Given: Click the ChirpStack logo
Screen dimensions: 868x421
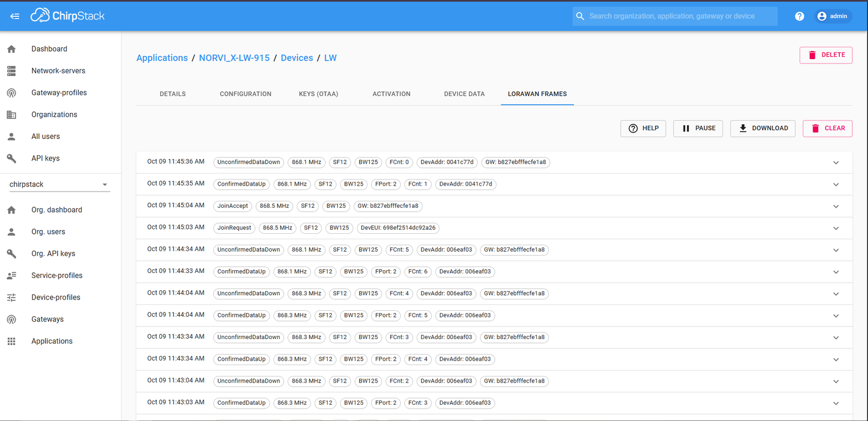Looking at the screenshot, I should point(67,16).
